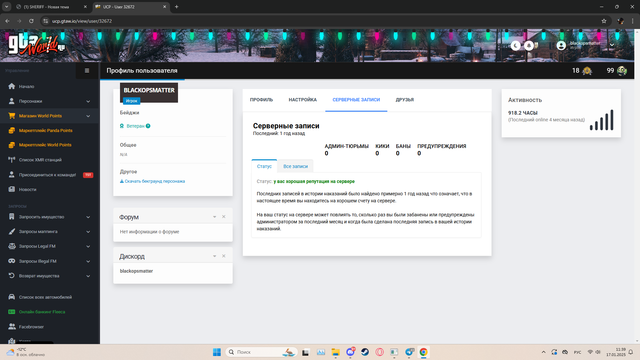Viewport: 640px width, 360px height.
Task: Select the Статус sub-tab
Action: (x=264, y=166)
